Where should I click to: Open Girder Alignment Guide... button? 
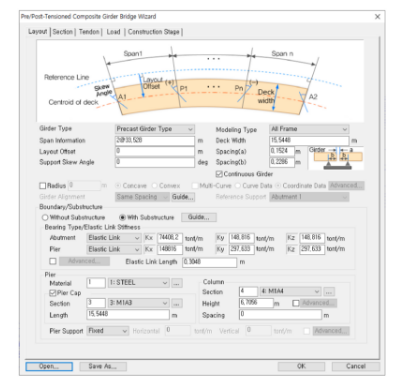click(x=183, y=197)
